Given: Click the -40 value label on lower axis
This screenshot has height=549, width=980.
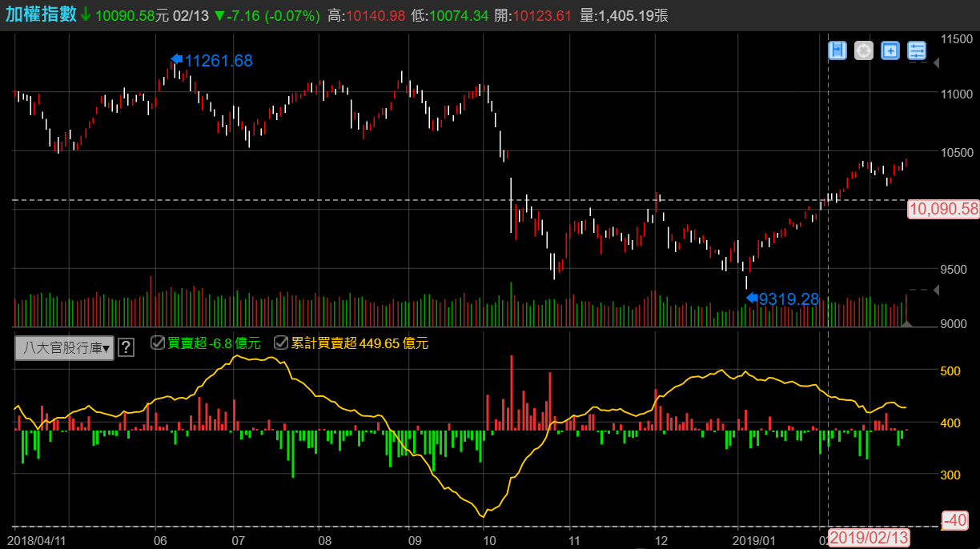Looking at the screenshot, I should click(x=956, y=520).
